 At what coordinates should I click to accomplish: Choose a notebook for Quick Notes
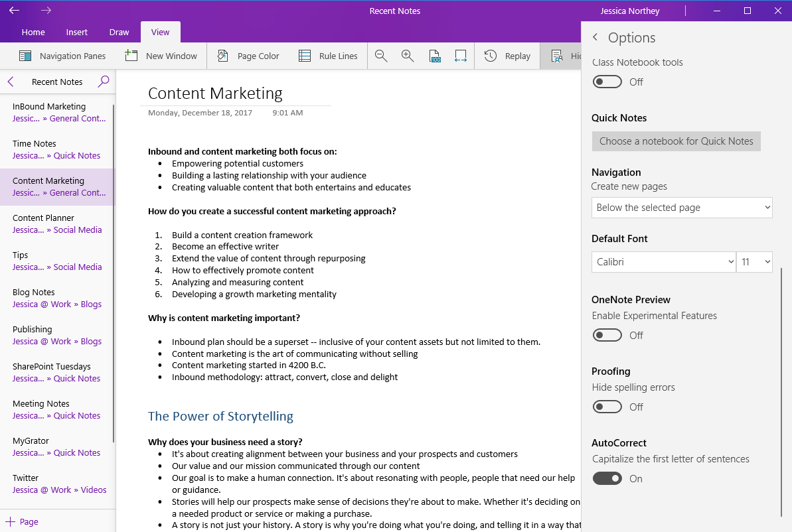(x=676, y=141)
